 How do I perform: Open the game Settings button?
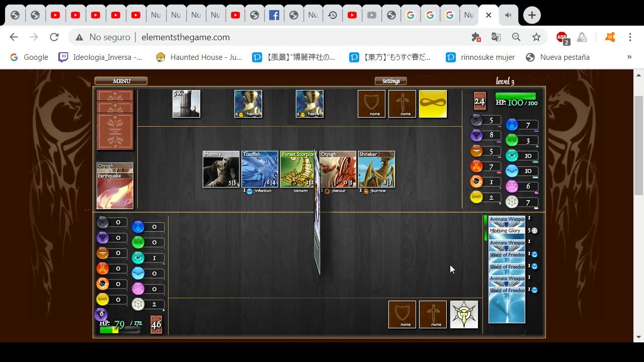pyautogui.click(x=391, y=81)
